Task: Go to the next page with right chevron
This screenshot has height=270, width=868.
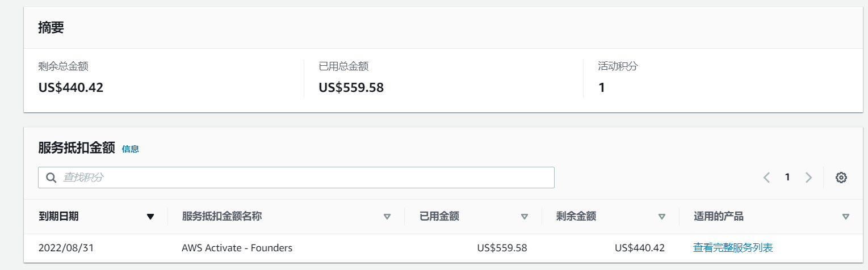Action: coord(809,178)
